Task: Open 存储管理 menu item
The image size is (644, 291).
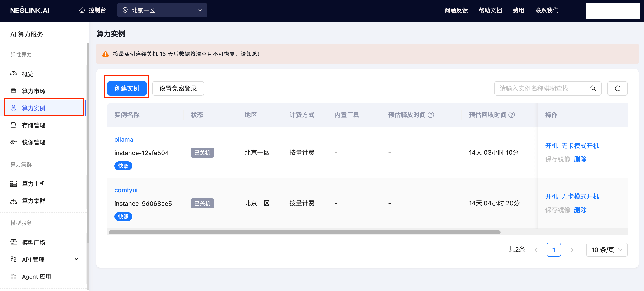Action: point(33,125)
